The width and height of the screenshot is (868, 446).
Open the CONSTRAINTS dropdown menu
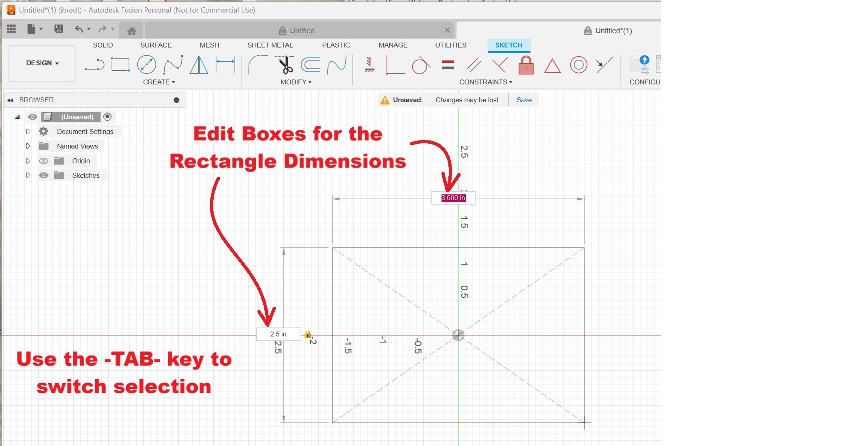485,82
